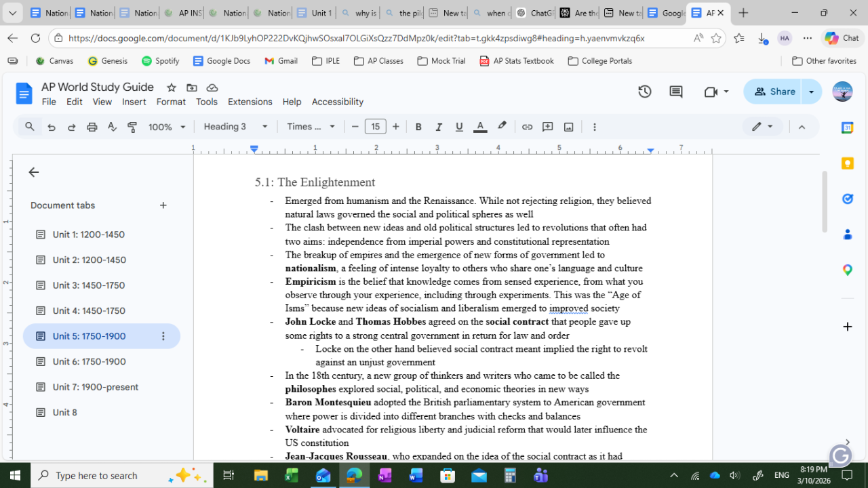Open the Extensions menu

250,102
